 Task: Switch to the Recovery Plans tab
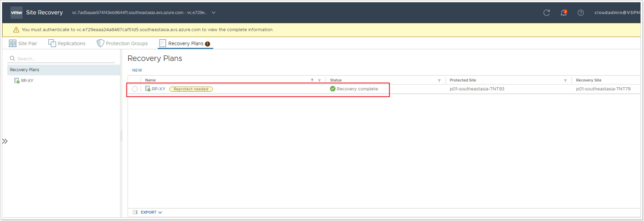[185, 43]
